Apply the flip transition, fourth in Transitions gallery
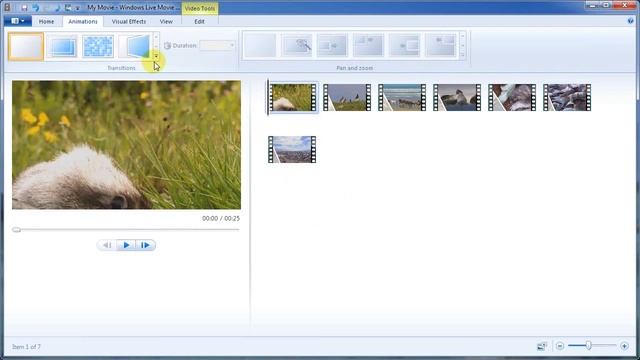 point(134,47)
